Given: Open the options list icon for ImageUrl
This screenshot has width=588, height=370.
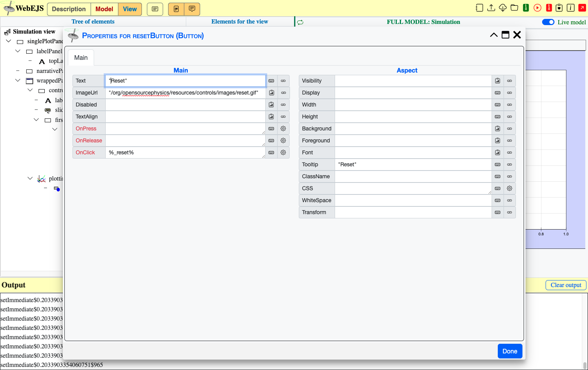Looking at the screenshot, I should tap(271, 93).
